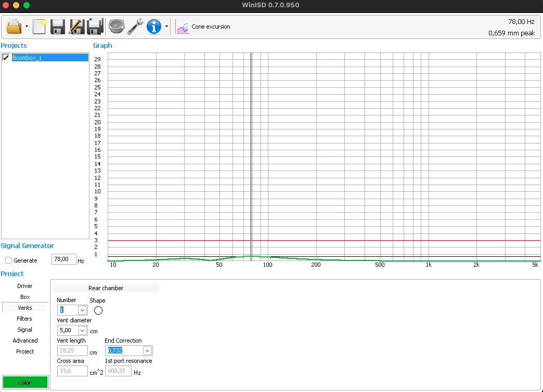Viewport: 543px width, 392px height.
Task: Click the Vent diameter value field
Action: point(68,330)
